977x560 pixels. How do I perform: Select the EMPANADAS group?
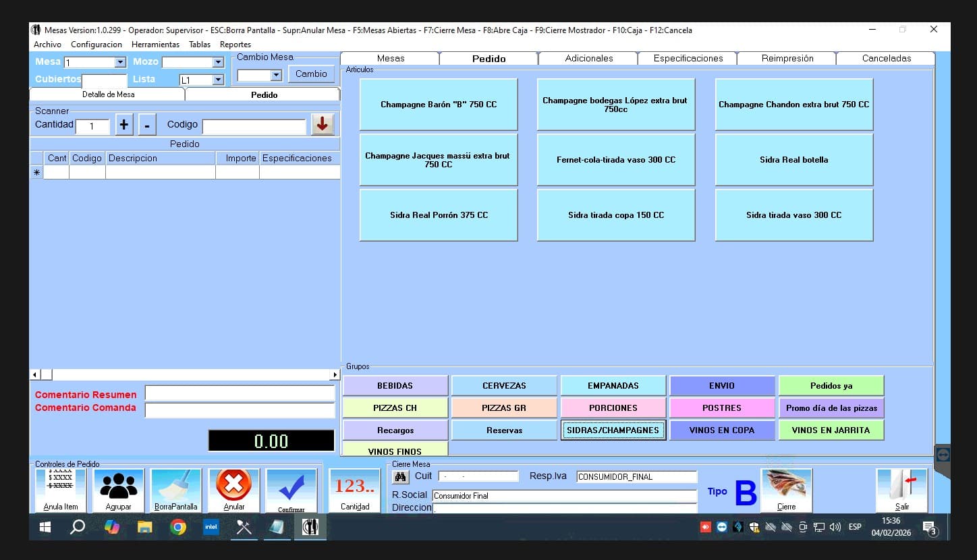pos(613,386)
